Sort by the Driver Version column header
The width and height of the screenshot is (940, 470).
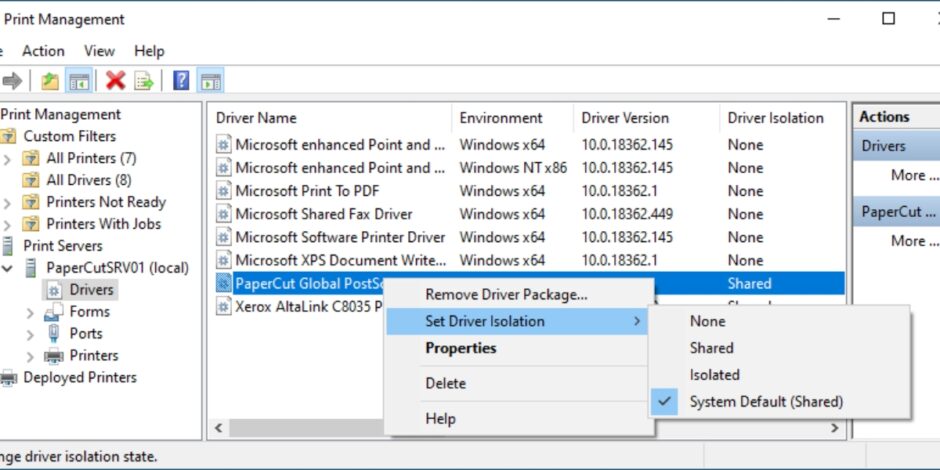click(625, 118)
